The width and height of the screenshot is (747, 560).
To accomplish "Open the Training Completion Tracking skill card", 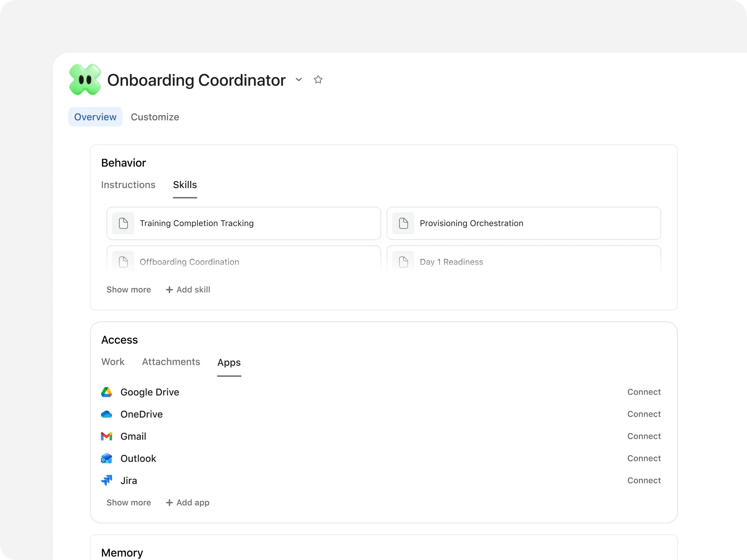I will (244, 223).
